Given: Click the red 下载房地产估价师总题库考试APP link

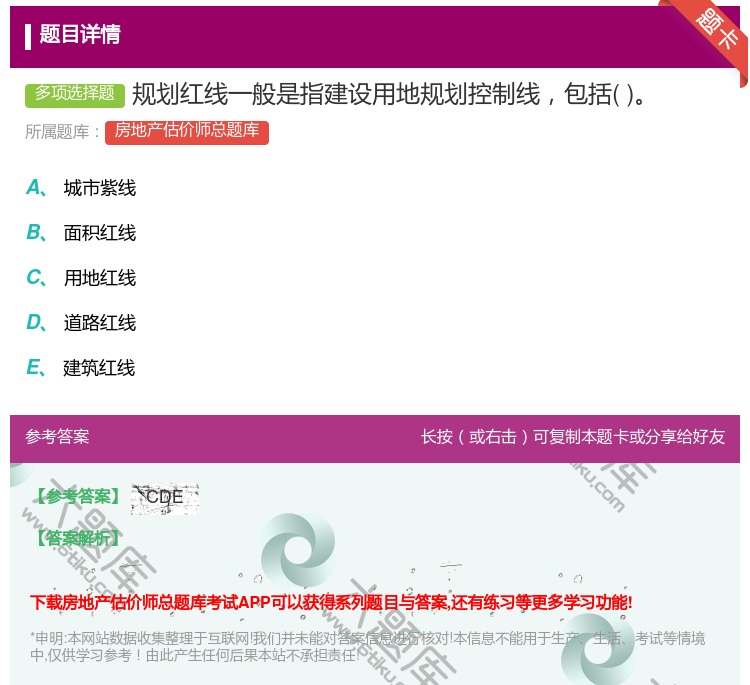Looking at the screenshot, I should tap(331, 602).
